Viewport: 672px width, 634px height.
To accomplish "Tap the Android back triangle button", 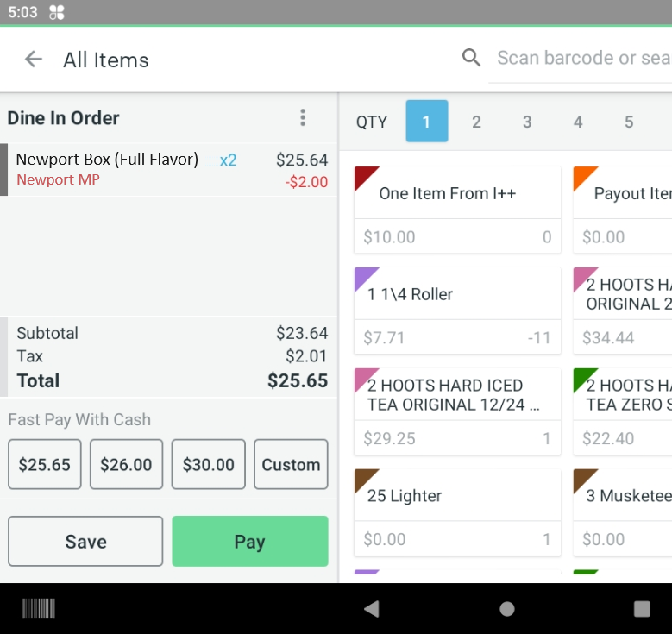I will coord(372,608).
